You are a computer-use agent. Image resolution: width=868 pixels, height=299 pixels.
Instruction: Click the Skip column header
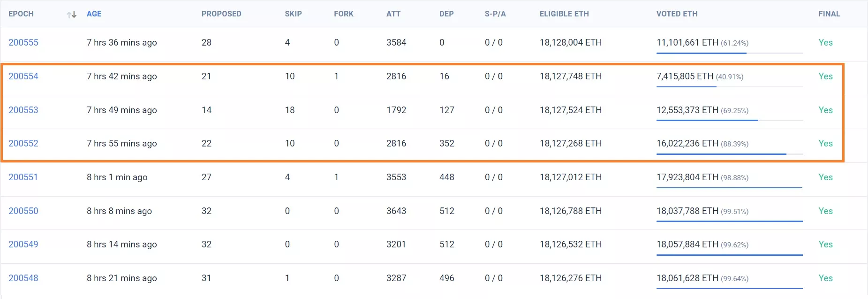pyautogui.click(x=293, y=14)
